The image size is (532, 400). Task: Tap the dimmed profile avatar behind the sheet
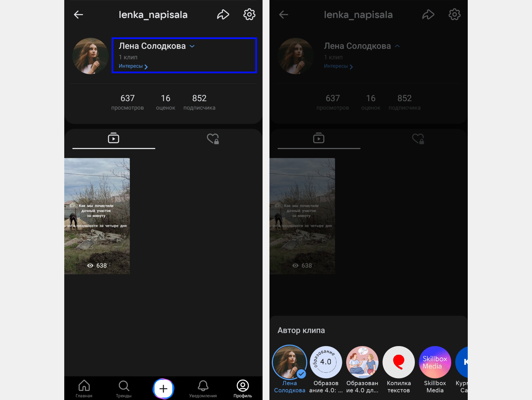(x=296, y=56)
